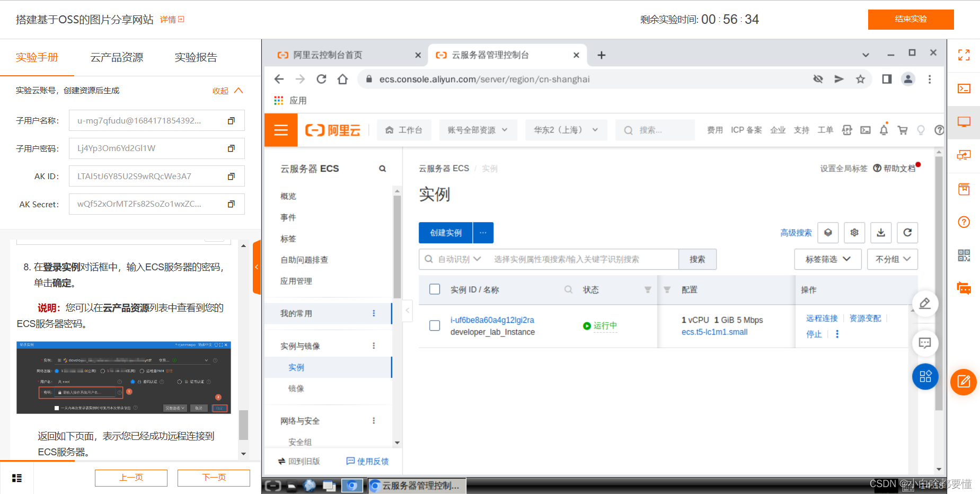Open browser profile avatar
980x494 pixels.
click(908, 79)
